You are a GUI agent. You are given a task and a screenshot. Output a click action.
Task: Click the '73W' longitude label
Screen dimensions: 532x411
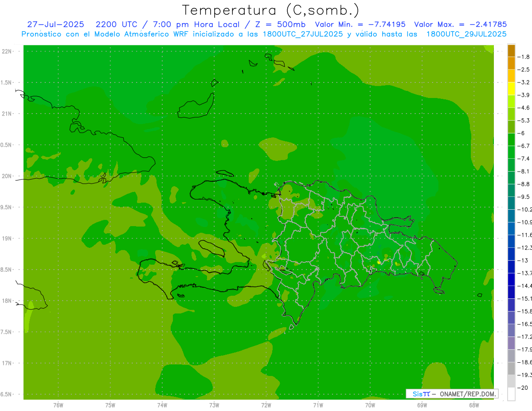(x=214, y=405)
